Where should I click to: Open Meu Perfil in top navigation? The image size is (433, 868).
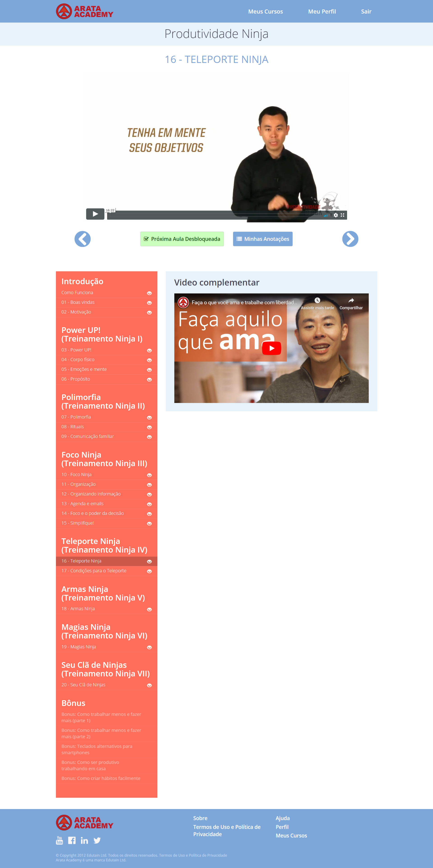(322, 12)
